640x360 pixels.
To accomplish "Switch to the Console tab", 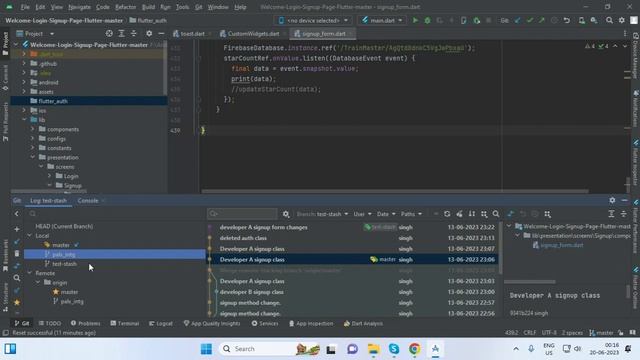I will pos(88,200).
